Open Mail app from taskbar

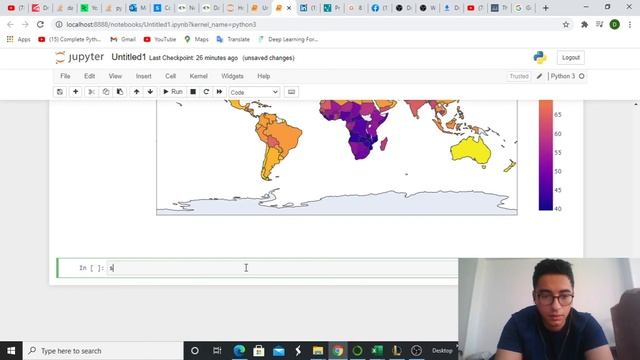[279, 351]
